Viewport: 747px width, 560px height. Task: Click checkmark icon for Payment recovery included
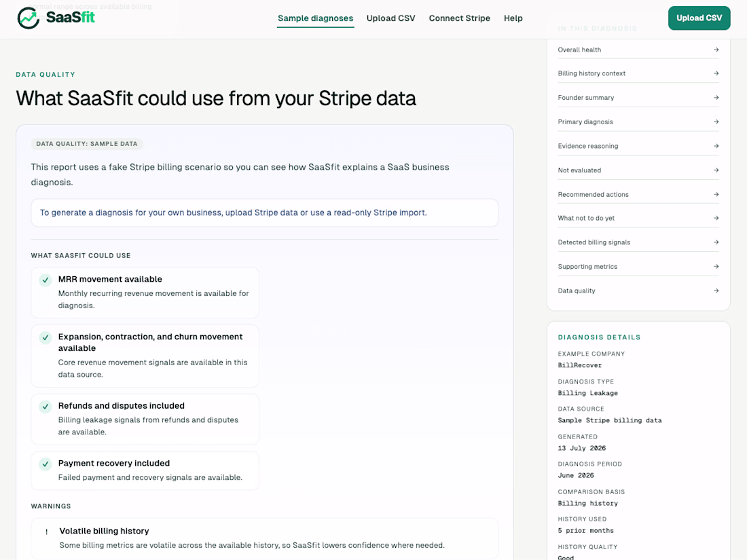(45, 464)
